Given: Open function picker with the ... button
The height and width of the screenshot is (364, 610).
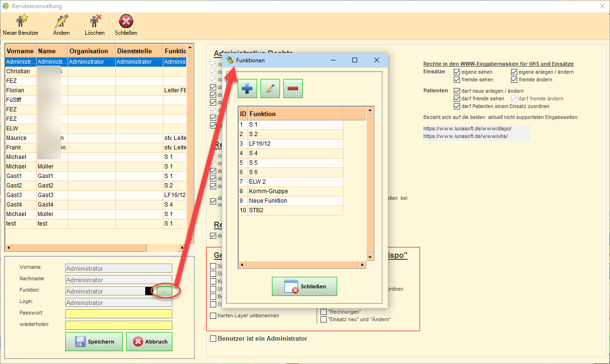Looking at the screenshot, I should pos(164,291).
